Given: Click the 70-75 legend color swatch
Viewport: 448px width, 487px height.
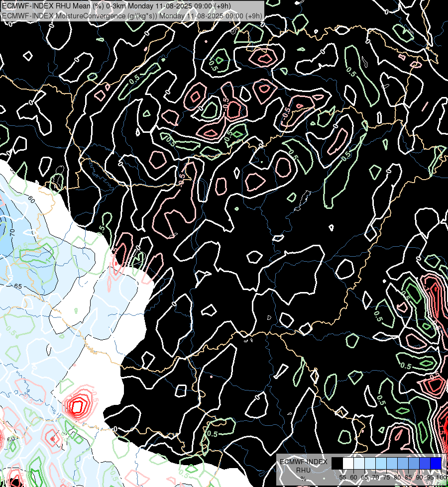Looking at the screenshot, I should click(x=381, y=464).
